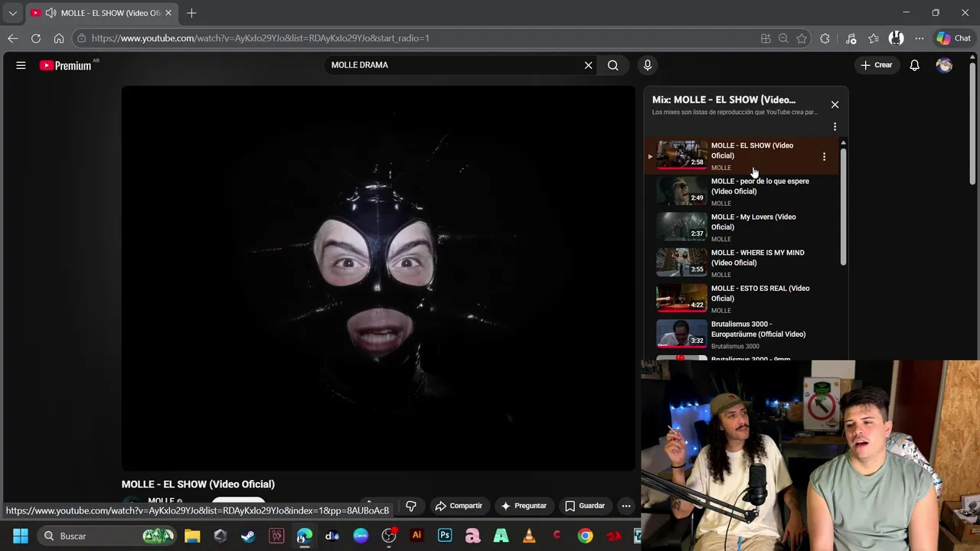Open the Copilot Chat button

(954, 38)
